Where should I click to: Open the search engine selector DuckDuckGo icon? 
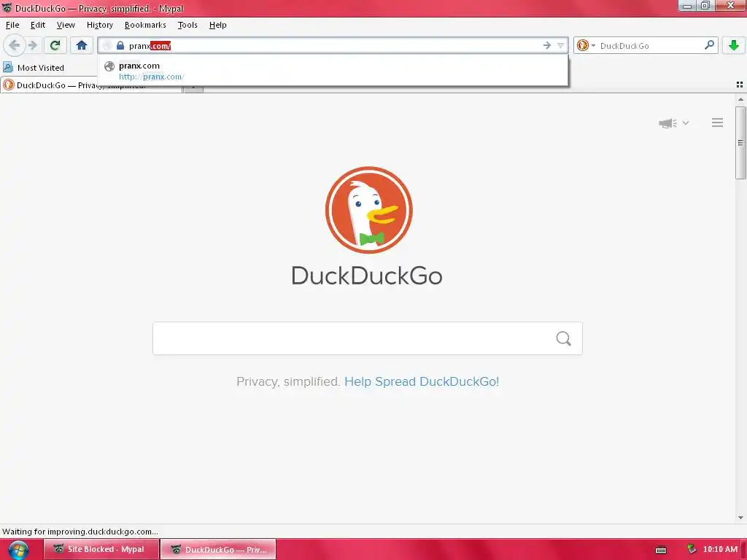point(583,46)
